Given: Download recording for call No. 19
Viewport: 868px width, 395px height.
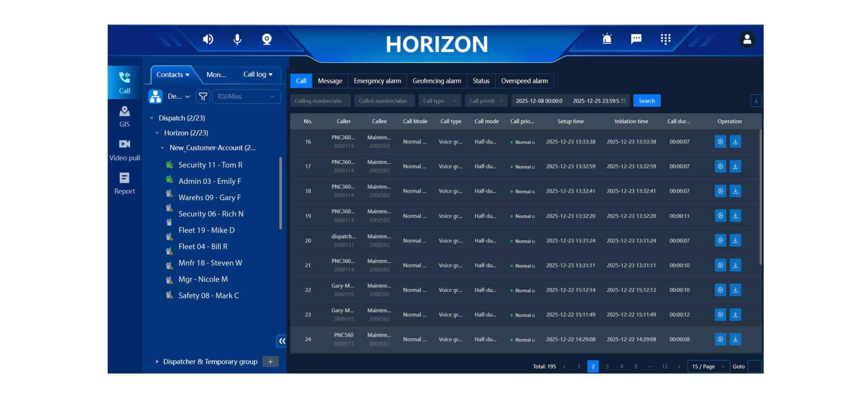Looking at the screenshot, I should click(x=735, y=215).
